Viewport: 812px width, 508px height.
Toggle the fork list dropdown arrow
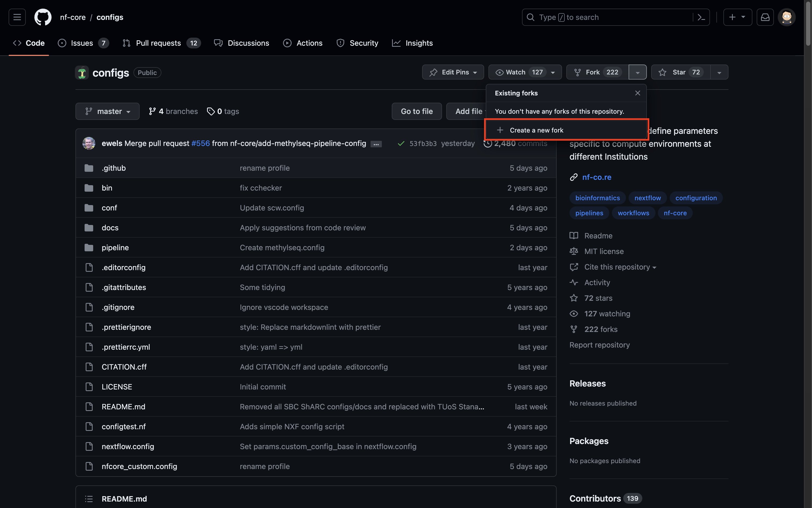point(637,72)
